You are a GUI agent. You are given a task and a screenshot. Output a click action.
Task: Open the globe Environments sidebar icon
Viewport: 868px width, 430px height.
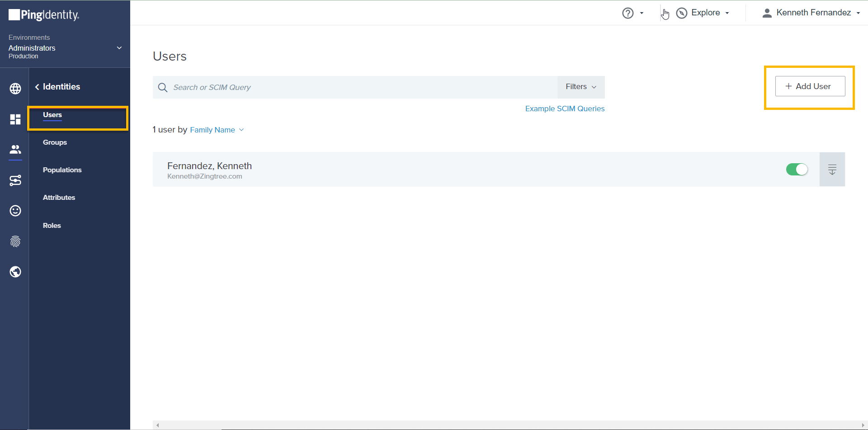pos(15,89)
